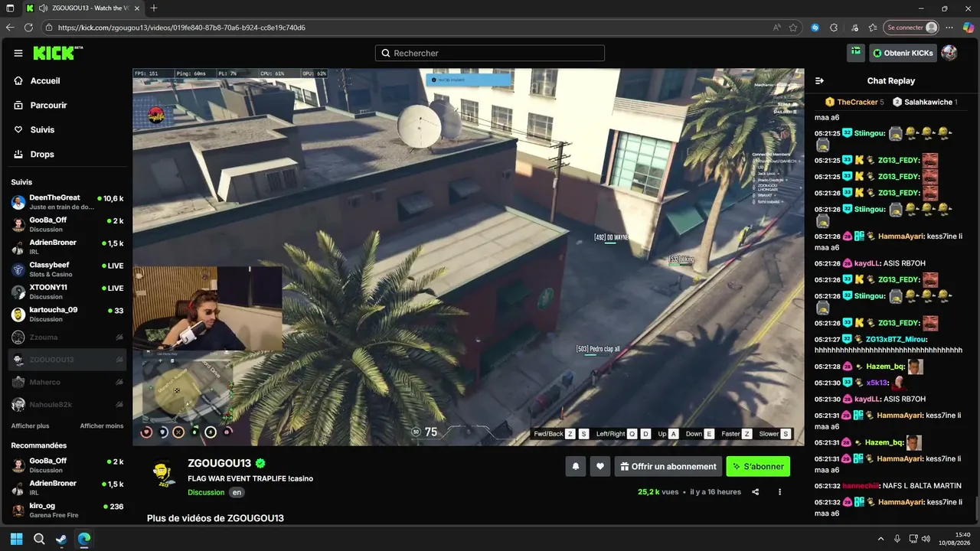The height and width of the screenshot is (551, 980).
Task: Open Steam from the taskbar
Action: [61, 539]
